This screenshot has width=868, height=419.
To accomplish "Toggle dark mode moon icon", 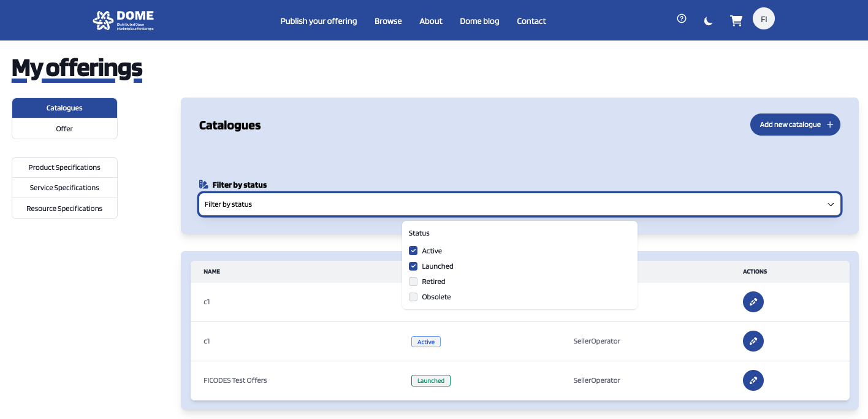I will [708, 21].
